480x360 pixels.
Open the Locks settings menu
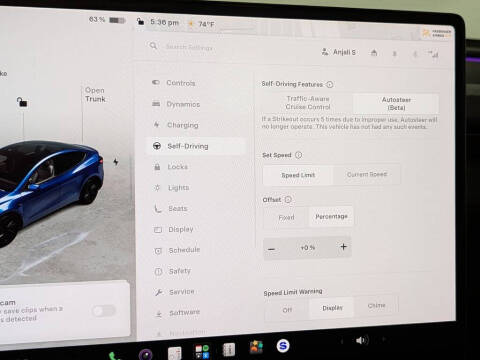tap(177, 167)
